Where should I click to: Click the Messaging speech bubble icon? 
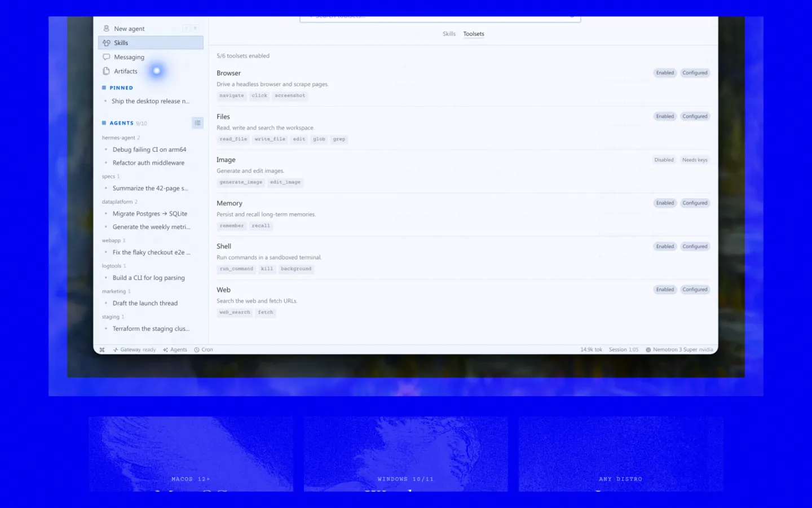pos(106,57)
